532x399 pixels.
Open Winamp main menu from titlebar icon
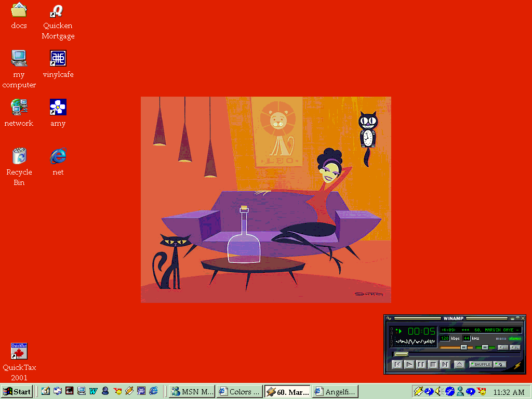tap(389, 318)
